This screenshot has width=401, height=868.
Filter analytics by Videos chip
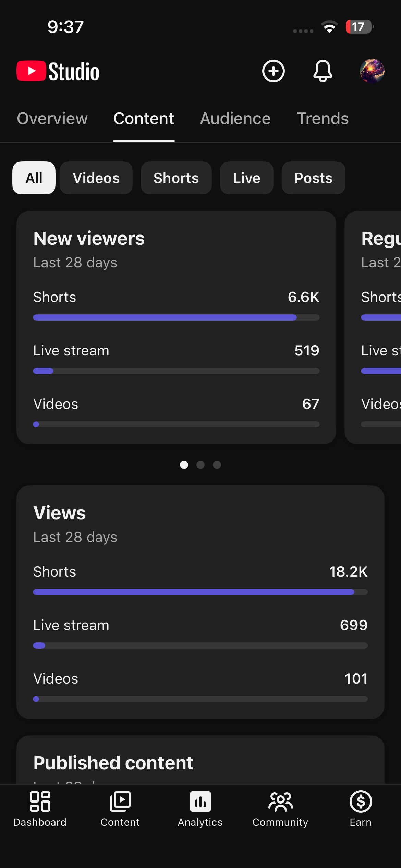tap(96, 178)
